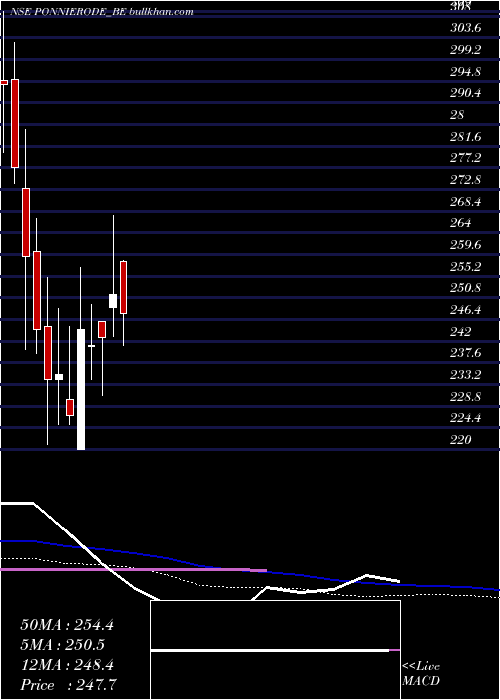Click the 281.6 price axis label

[x=465, y=137]
